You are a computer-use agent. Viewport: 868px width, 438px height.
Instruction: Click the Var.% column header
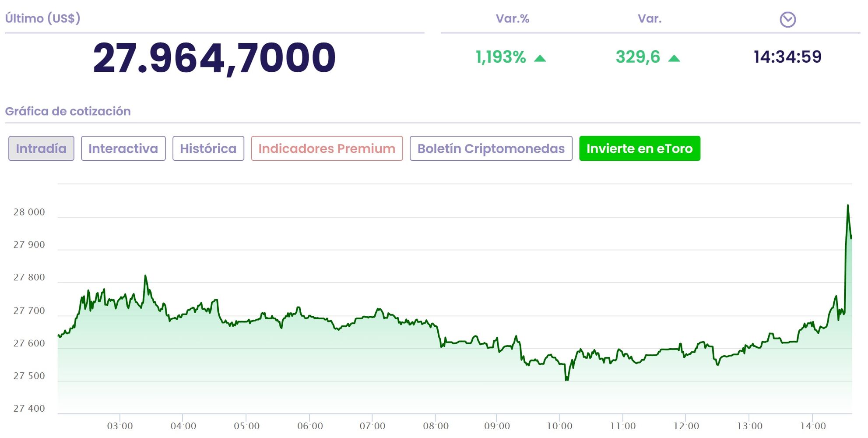click(512, 18)
